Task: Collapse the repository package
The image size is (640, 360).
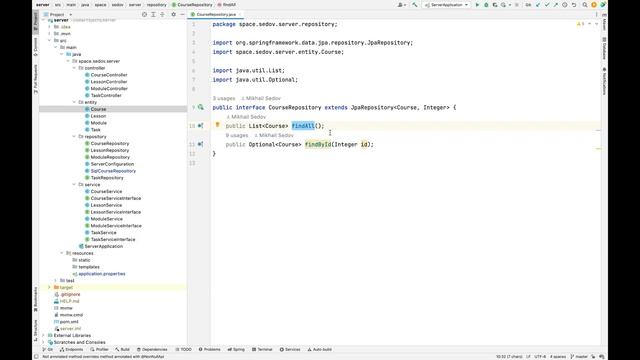Action: 74,136
